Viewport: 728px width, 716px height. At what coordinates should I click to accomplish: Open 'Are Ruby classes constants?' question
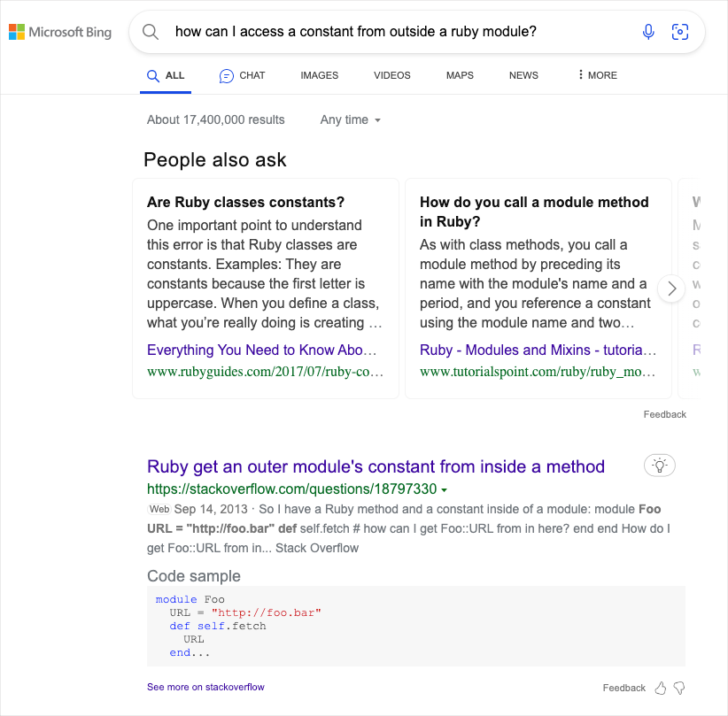[245, 203]
